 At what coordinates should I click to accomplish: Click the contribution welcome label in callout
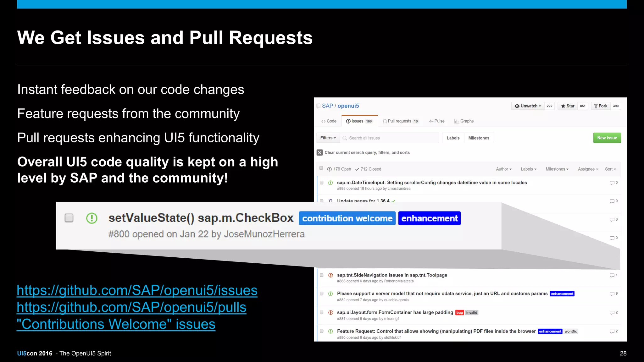coord(347,218)
